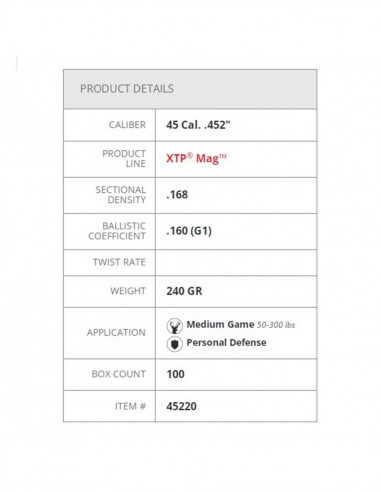This screenshot has width=381, height=492.
Task: Click the Ballistic Coefficient row label
Action: click(x=117, y=231)
